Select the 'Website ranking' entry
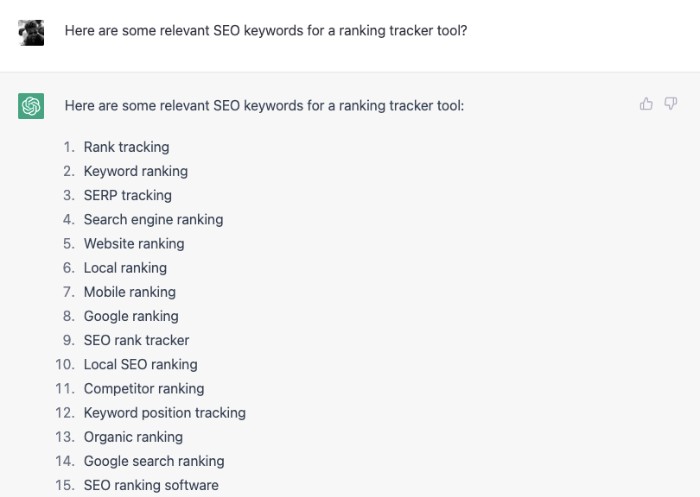This screenshot has height=497, width=700. point(134,243)
